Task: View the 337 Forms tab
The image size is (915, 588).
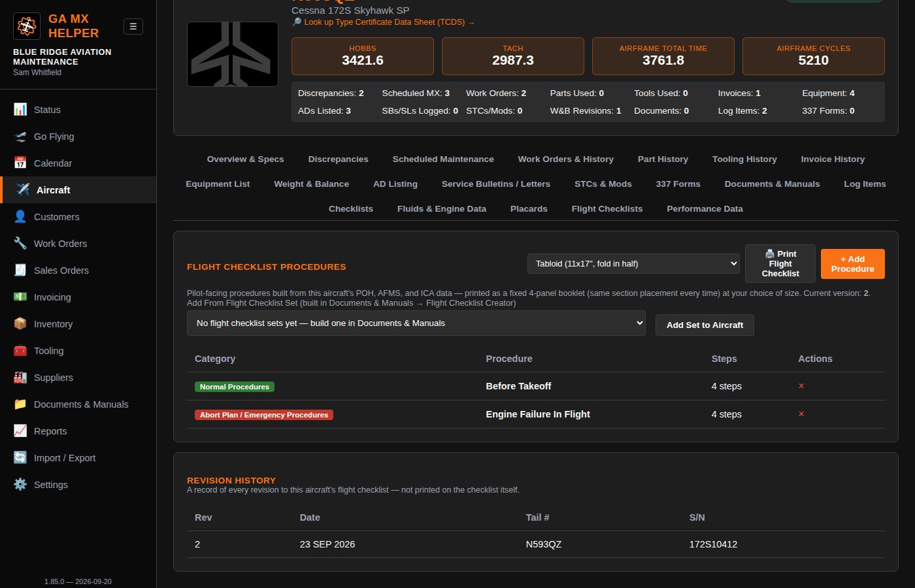Action: [678, 184]
